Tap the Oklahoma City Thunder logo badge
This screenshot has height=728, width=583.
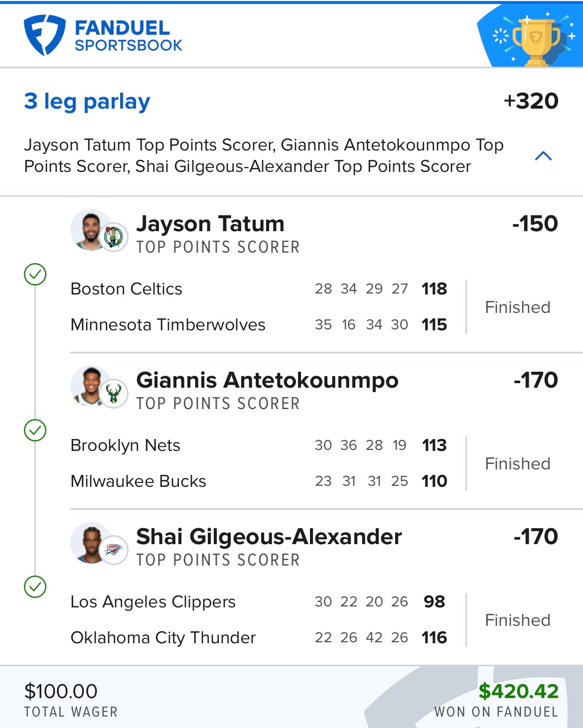(114, 550)
